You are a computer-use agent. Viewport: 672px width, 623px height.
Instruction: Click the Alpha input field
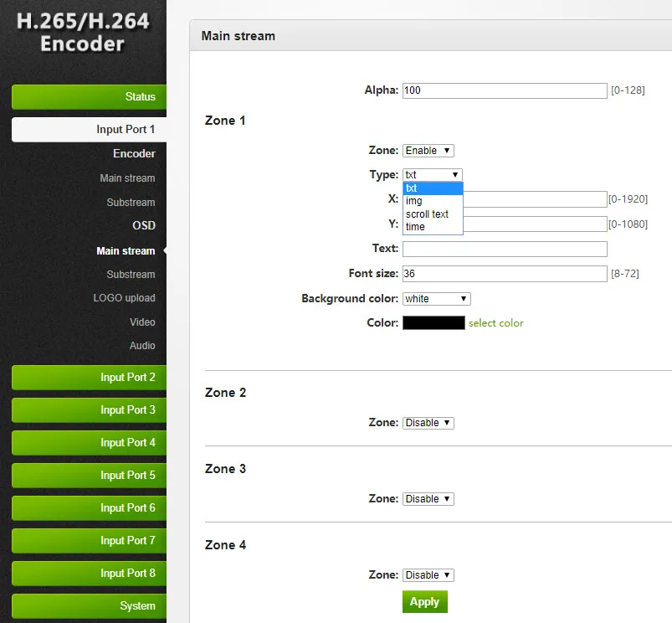coord(505,90)
